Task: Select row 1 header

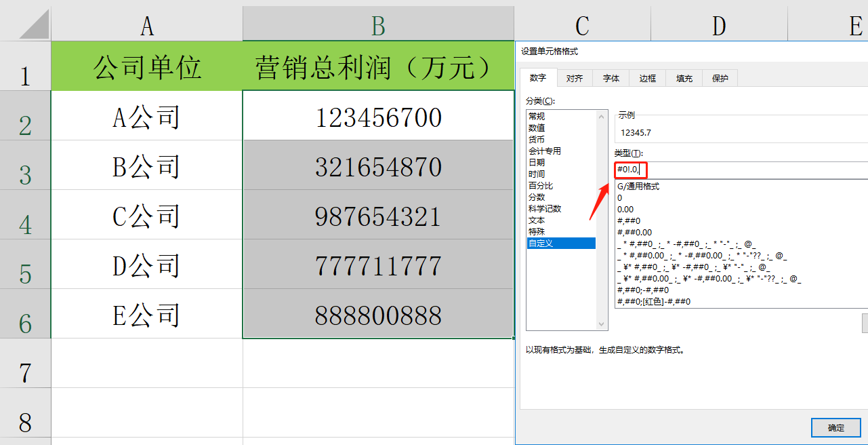Action: click(25, 66)
